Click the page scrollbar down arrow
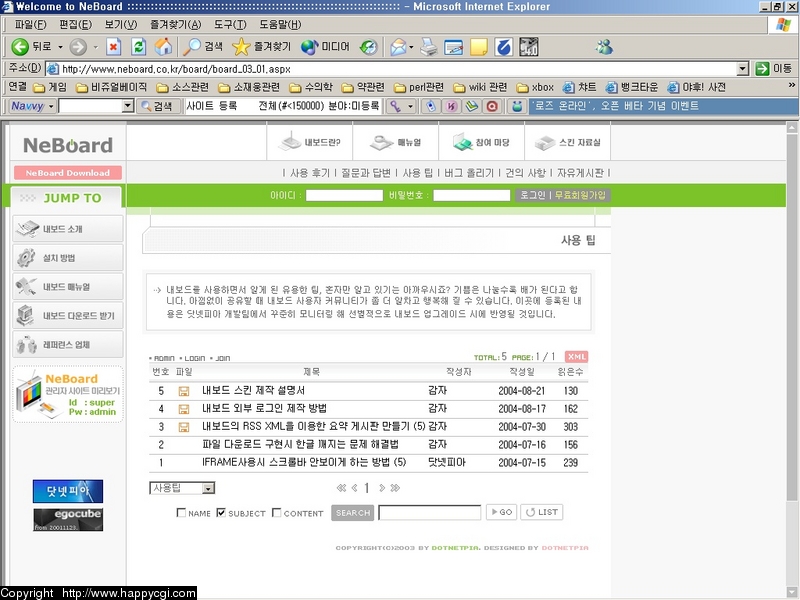The image size is (800, 600). click(791, 592)
